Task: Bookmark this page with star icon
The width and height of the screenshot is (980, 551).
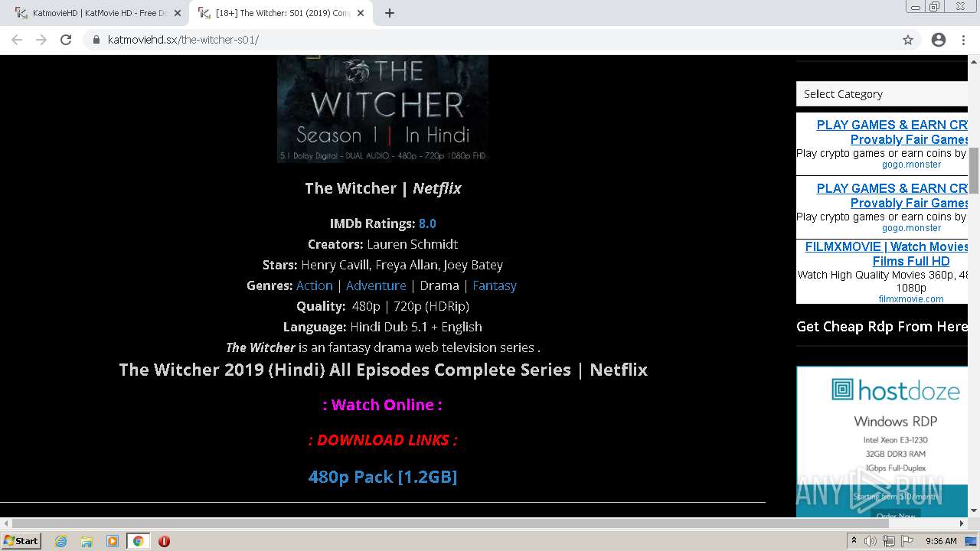Action: point(908,40)
